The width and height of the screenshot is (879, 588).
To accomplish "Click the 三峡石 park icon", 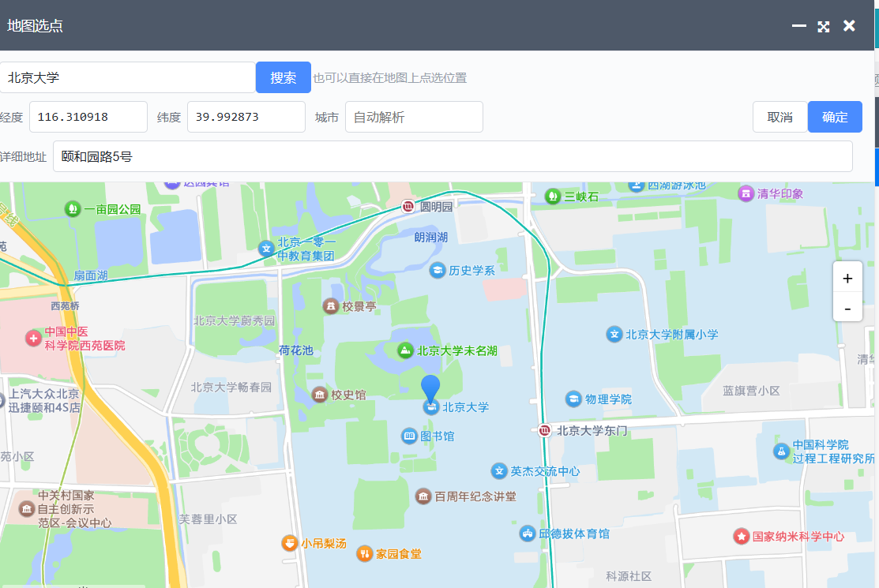I will point(553,196).
